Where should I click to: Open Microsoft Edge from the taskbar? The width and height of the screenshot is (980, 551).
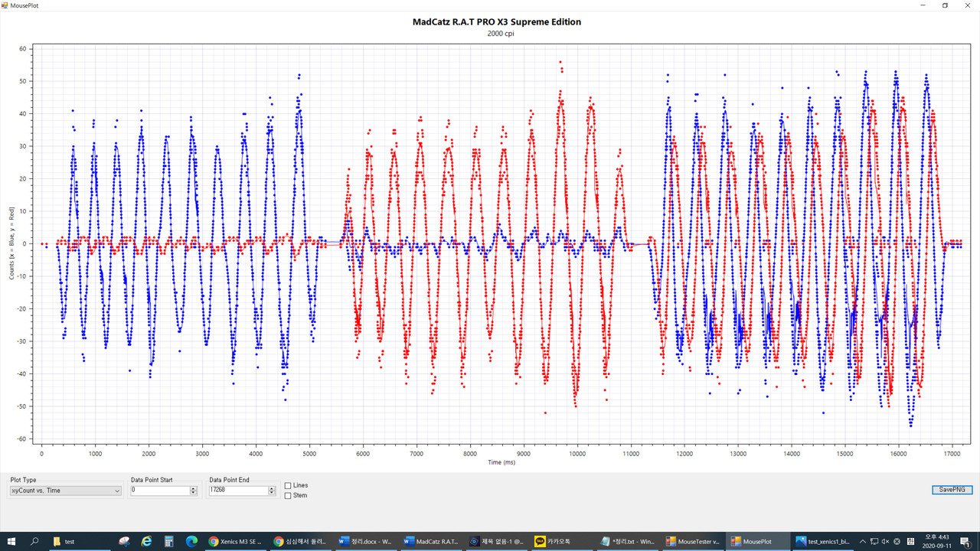[x=191, y=541]
